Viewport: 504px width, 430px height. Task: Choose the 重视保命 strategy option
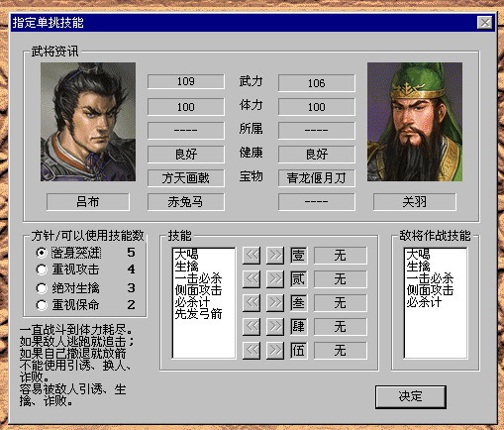click(42, 305)
